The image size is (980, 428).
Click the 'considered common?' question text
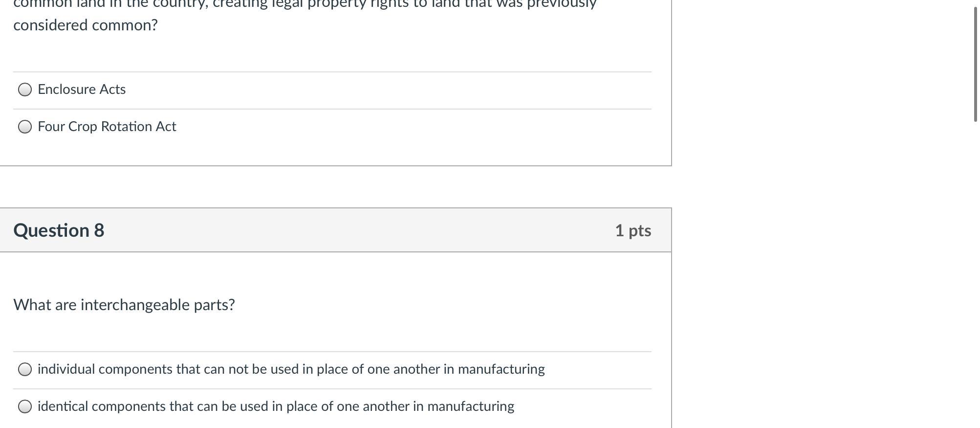[86, 25]
